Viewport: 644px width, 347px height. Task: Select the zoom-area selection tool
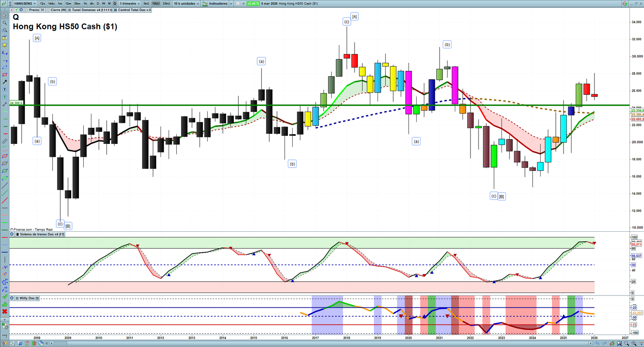pyautogui.click(x=4, y=30)
